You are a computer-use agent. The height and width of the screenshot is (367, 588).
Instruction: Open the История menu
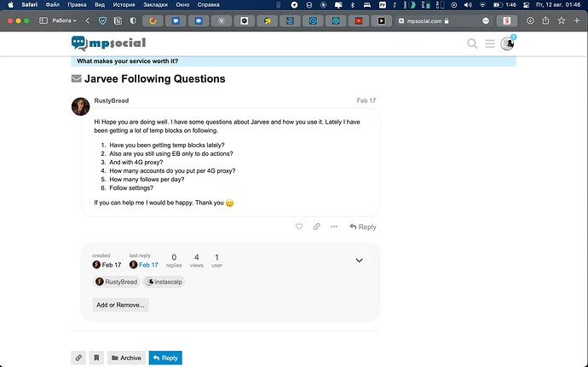[x=124, y=5]
